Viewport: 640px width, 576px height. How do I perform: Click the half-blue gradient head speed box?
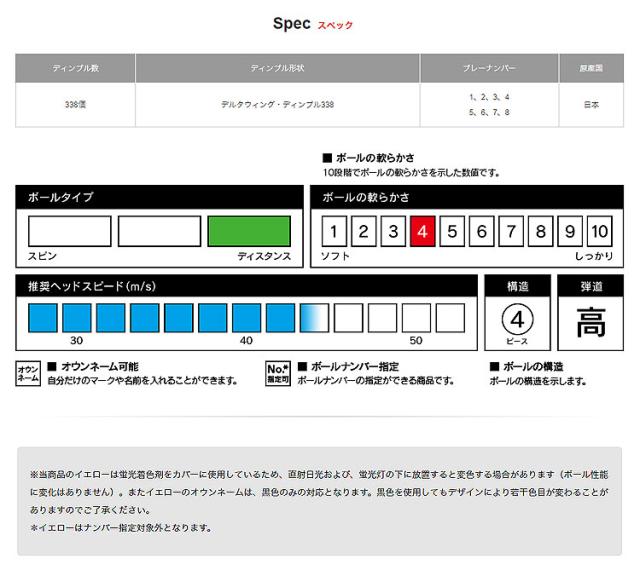pos(313,318)
